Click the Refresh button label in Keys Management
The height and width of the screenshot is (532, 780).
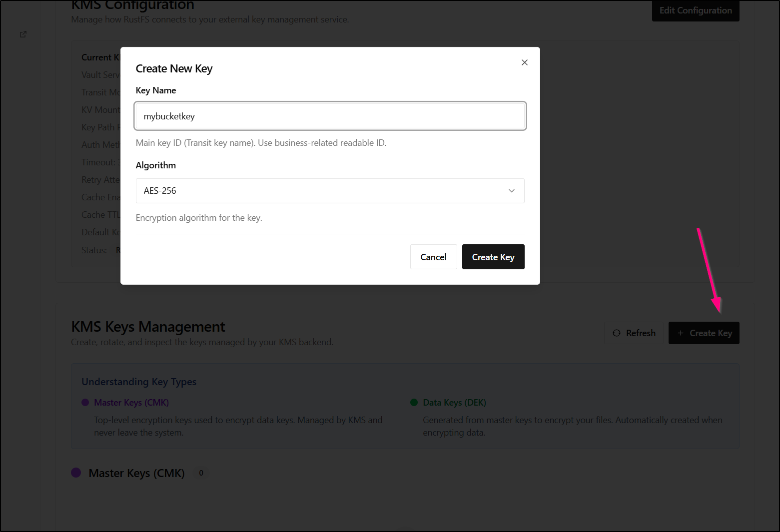coord(641,333)
